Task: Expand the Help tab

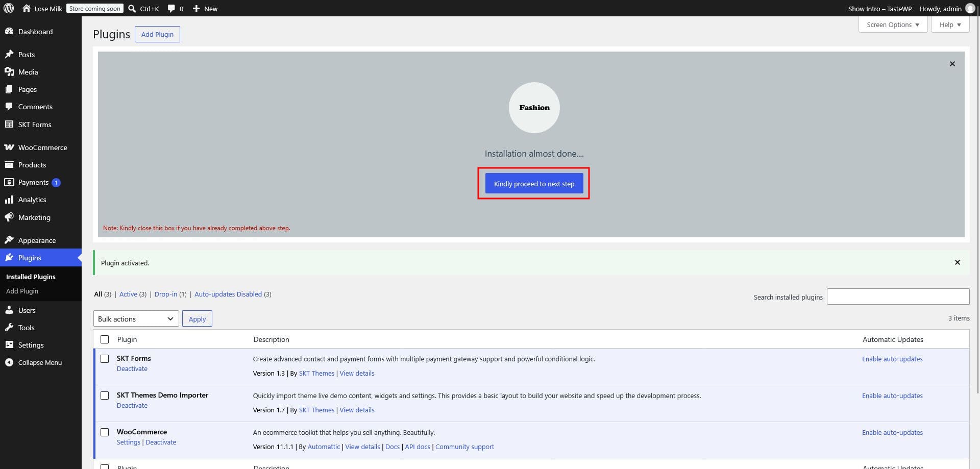Action: pos(950,24)
